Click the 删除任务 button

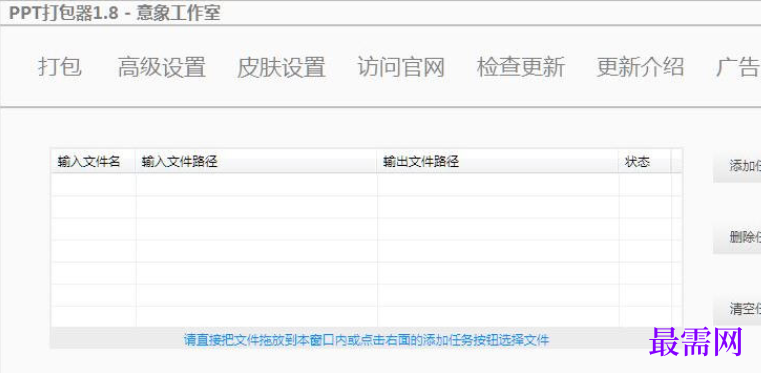pyautogui.click(x=737, y=237)
